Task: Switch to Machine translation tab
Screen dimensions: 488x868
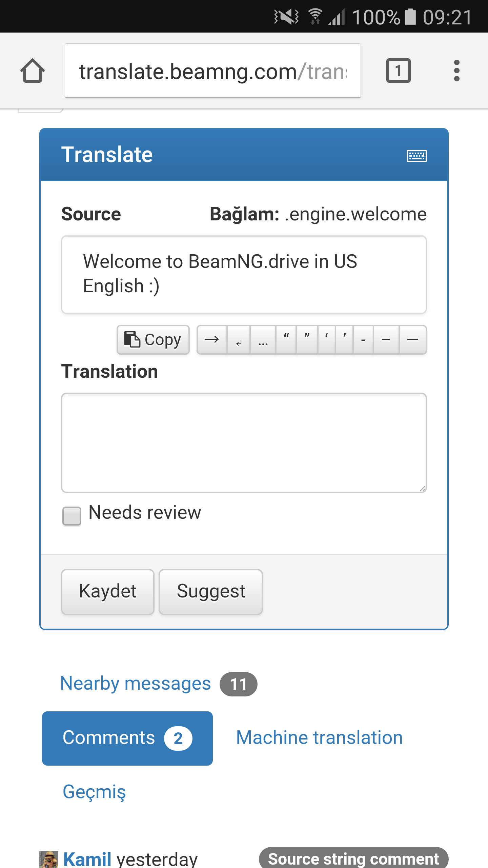Action: point(319,737)
